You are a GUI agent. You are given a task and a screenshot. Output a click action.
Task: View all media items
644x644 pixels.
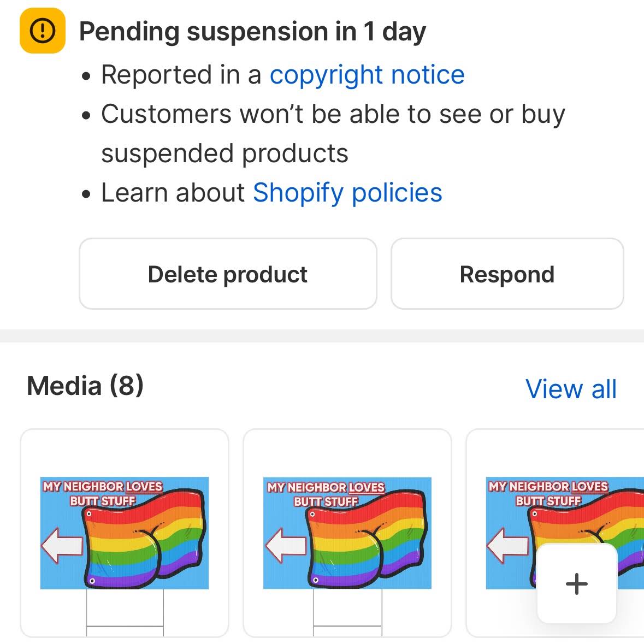coord(571,389)
